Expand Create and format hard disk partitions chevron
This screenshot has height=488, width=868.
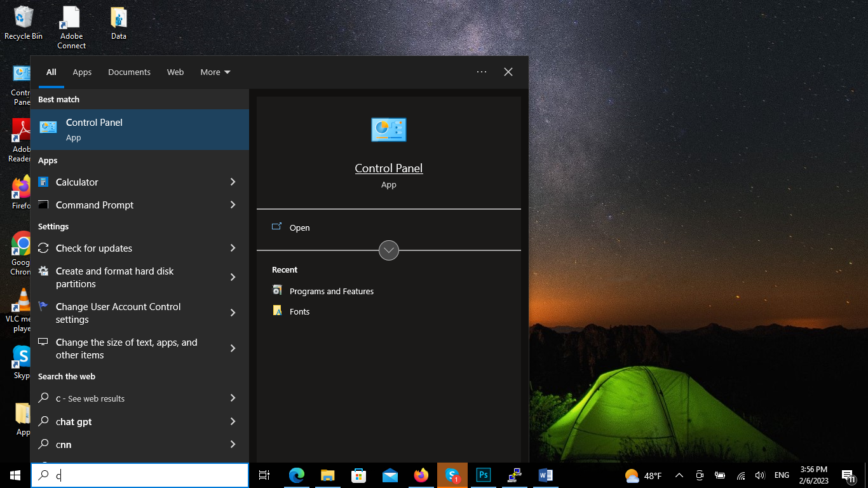(x=233, y=277)
